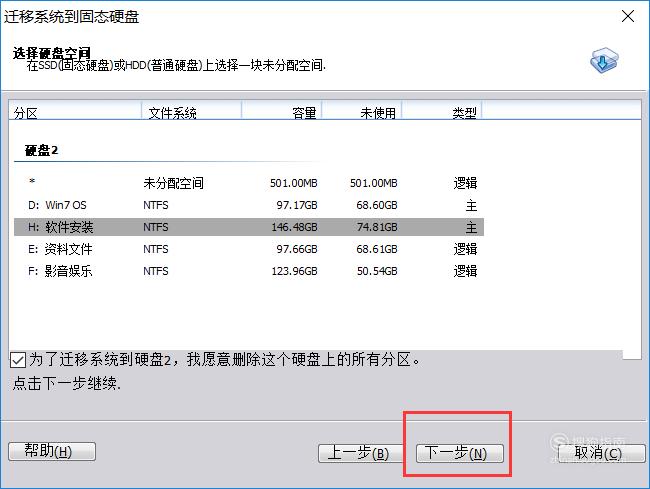Click the Next step (下一步) button
The height and width of the screenshot is (489, 650).
click(x=460, y=453)
